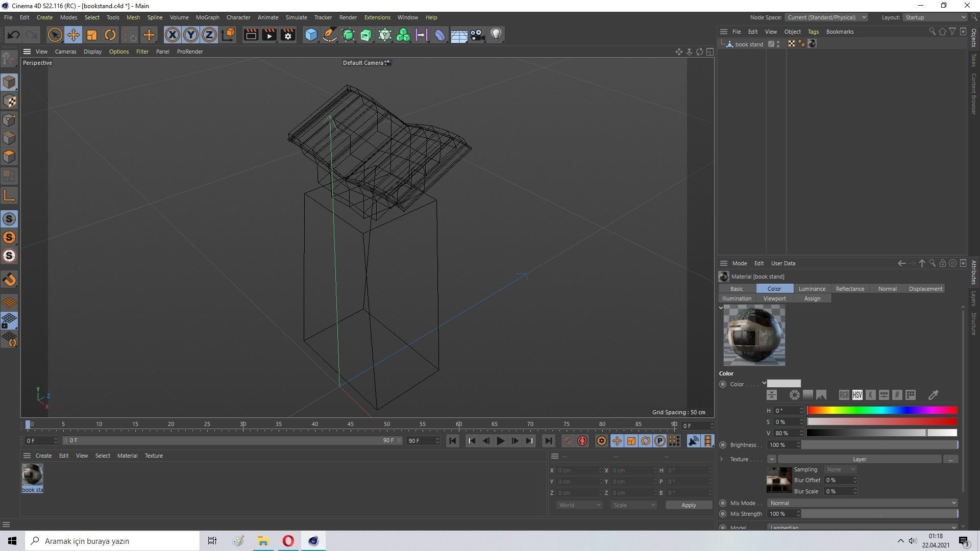Activate the Rotate tool
980x551 pixels.
pos(110,35)
